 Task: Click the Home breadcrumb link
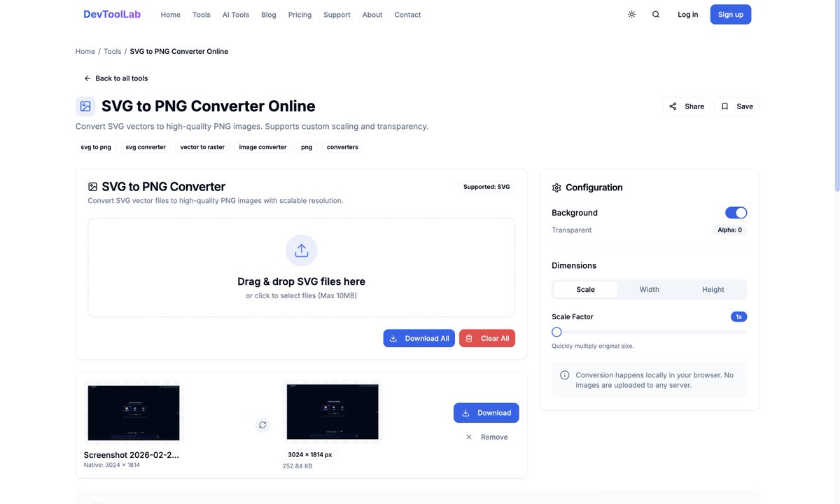pyautogui.click(x=85, y=51)
